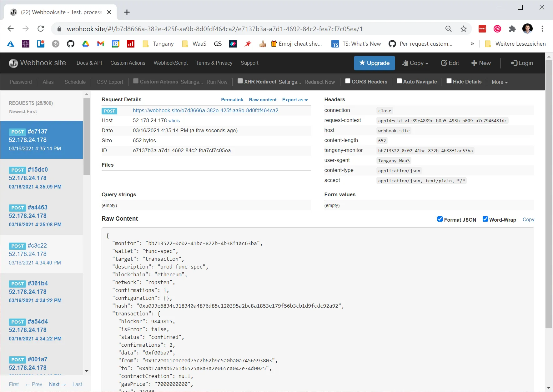The width and height of the screenshot is (553, 392).
Task: Enable the Auto Navigate checkbox
Action: pyautogui.click(x=399, y=81)
